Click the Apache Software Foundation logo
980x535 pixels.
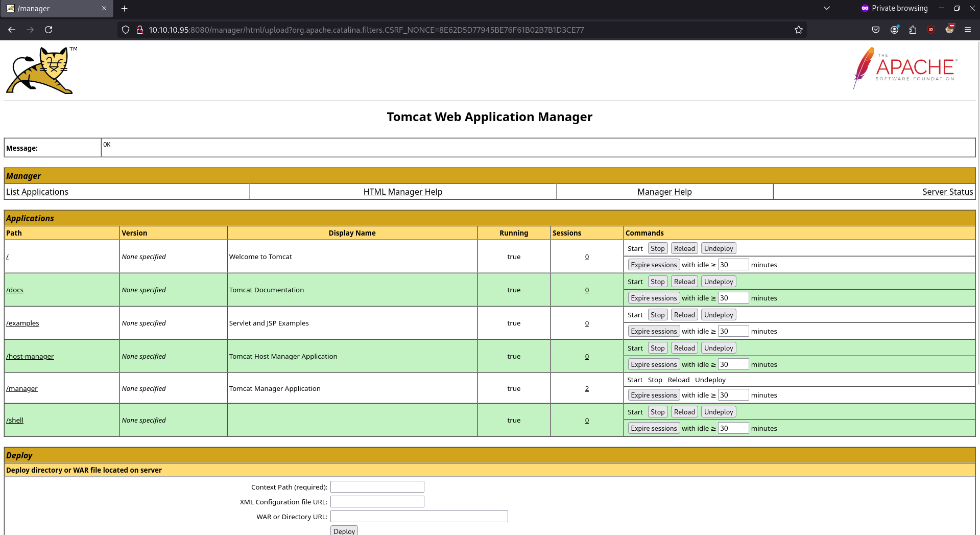(x=905, y=68)
